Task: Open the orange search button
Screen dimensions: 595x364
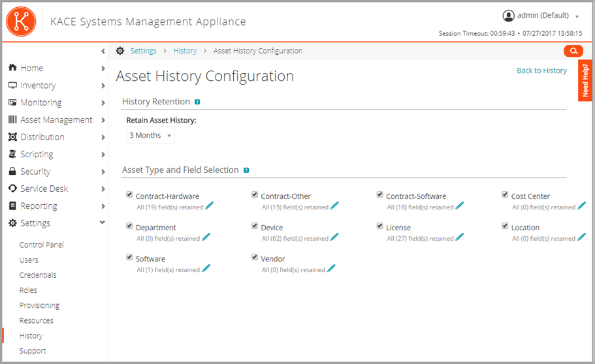Action: [573, 51]
